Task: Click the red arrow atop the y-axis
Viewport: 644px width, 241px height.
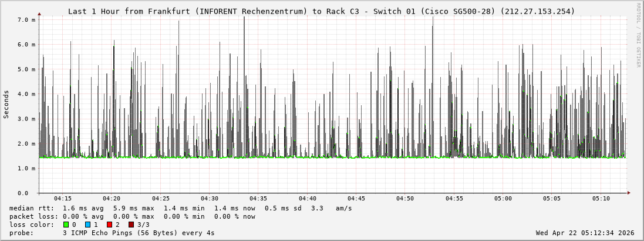Action: (39, 13)
